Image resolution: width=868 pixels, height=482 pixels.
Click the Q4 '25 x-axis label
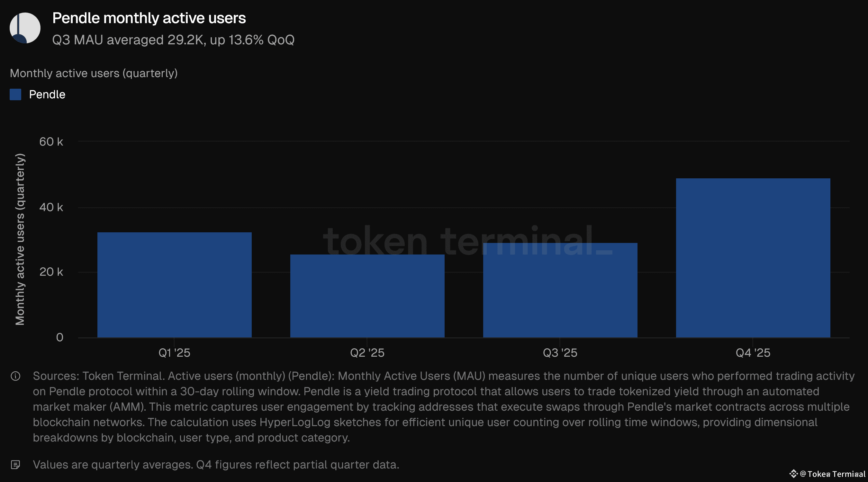coord(753,353)
